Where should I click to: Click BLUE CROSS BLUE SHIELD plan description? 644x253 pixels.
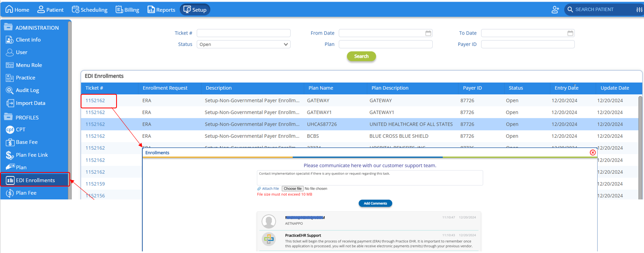(x=399, y=136)
